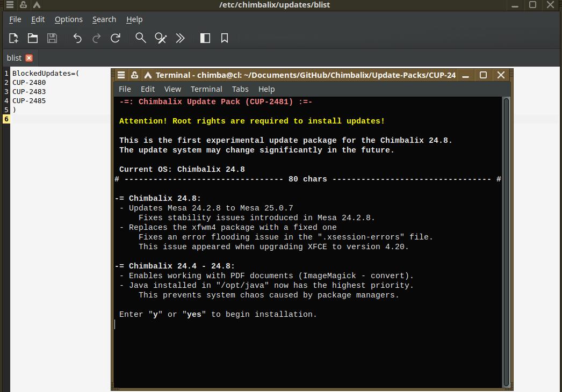Open the editor Options menu
Image resolution: width=562 pixels, height=392 pixels.
68,19
